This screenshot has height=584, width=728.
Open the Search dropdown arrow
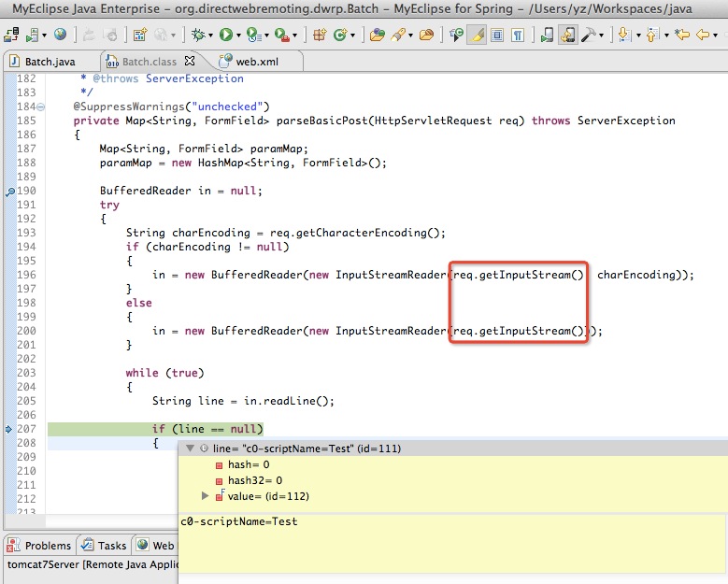click(411, 36)
